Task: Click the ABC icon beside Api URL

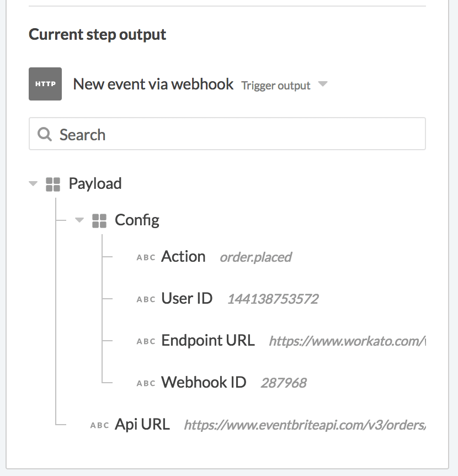Action: 99,424
